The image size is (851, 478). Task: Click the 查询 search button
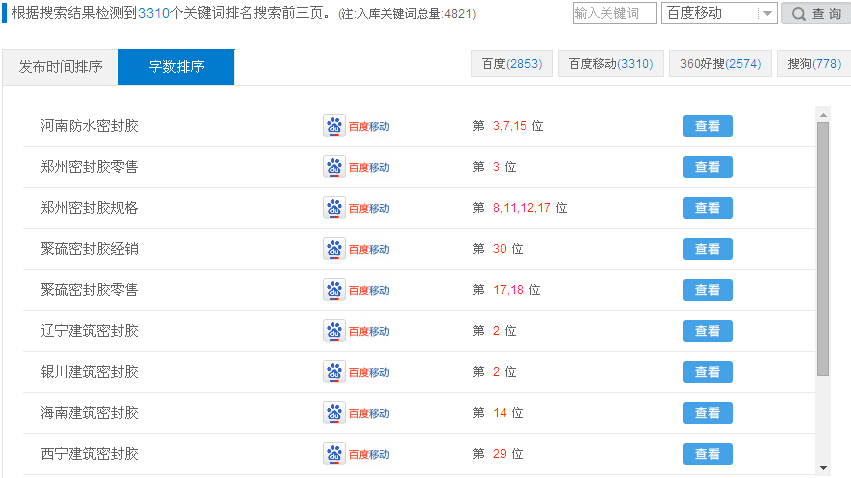pos(816,13)
